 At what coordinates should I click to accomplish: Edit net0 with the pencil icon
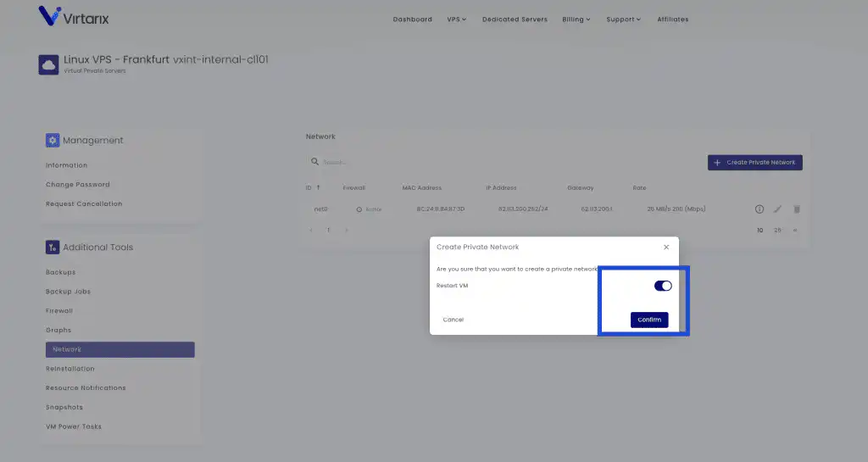(x=778, y=209)
